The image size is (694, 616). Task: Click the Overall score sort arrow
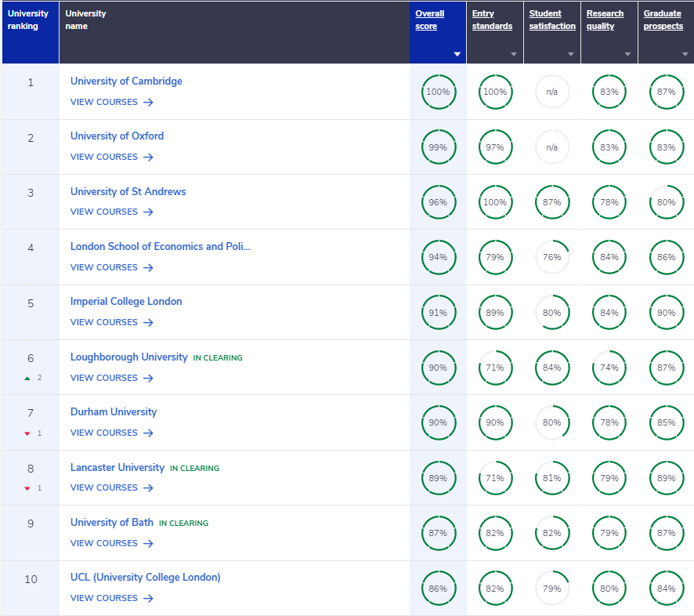pyautogui.click(x=457, y=54)
